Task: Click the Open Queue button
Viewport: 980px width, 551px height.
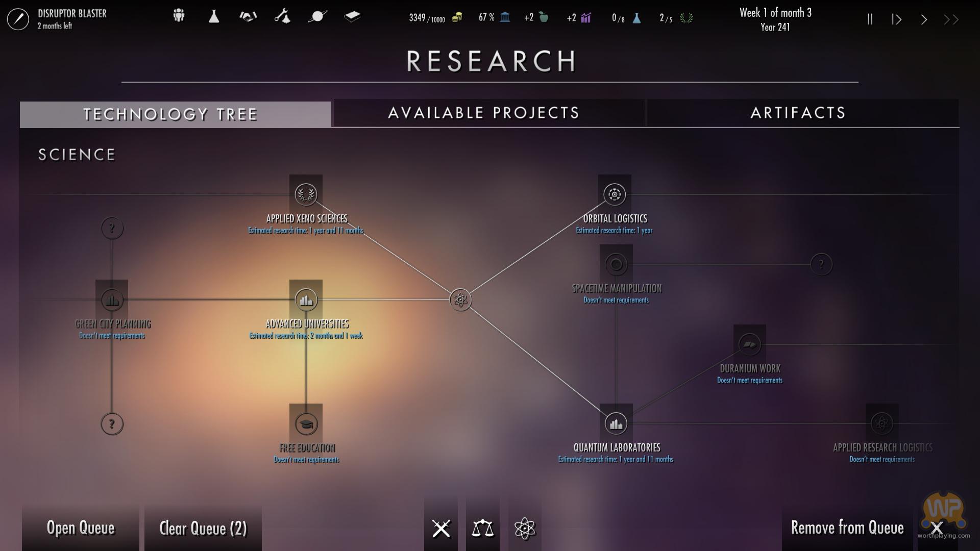Action: pyautogui.click(x=81, y=528)
